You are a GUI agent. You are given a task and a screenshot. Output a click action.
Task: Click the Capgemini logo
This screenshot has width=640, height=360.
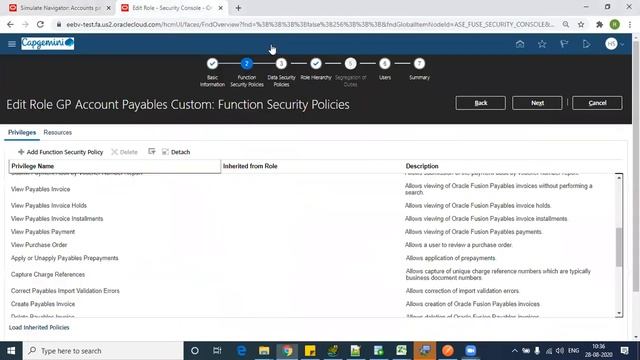tap(48, 43)
